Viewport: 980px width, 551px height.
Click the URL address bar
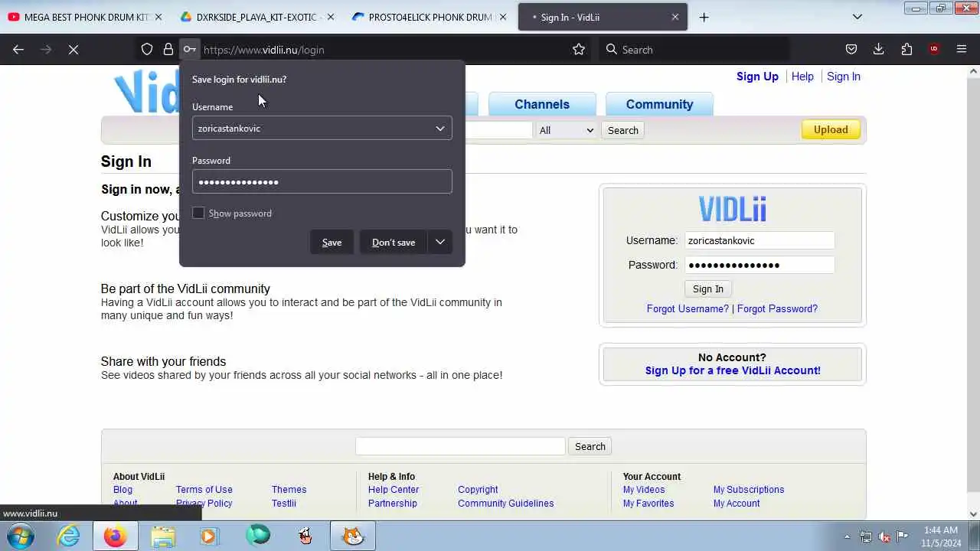pyautogui.click(x=383, y=50)
